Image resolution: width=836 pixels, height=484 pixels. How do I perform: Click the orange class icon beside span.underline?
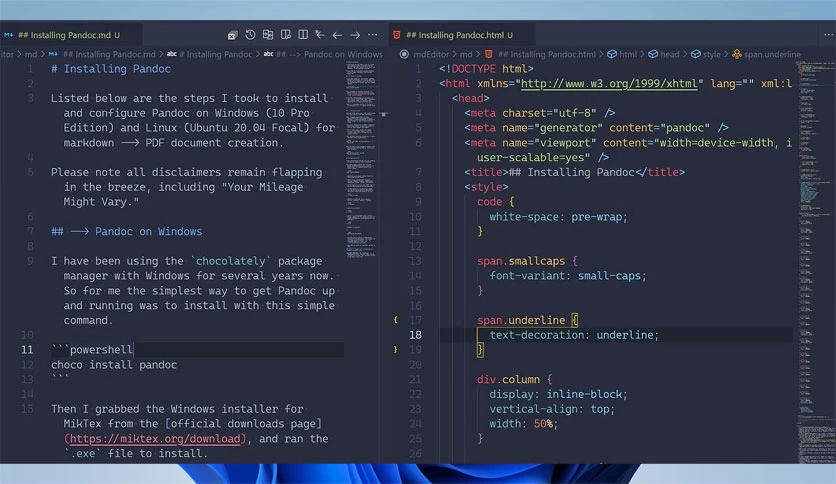737,54
